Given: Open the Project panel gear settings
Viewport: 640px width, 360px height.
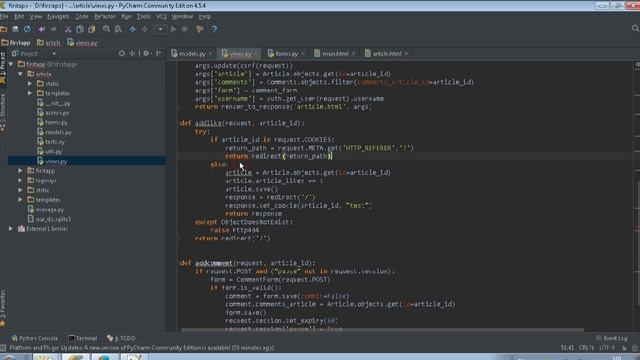Looking at the screenshot, I should (147, 53).
